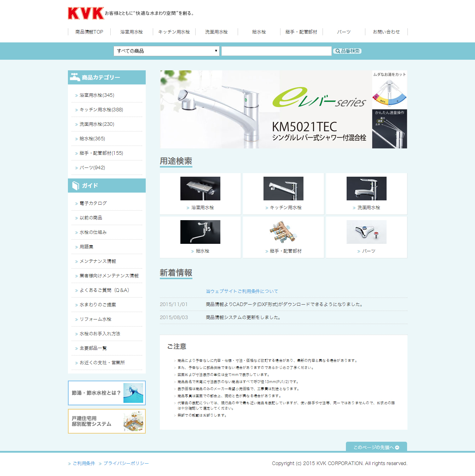
Task: Open the パーツ top menu item
Action: point(344,32)
